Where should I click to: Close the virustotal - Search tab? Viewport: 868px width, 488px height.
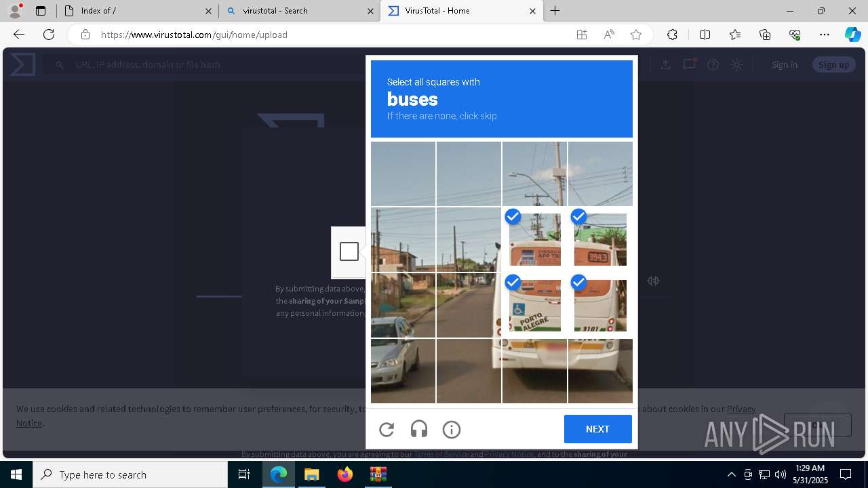(x=370, y=11)
